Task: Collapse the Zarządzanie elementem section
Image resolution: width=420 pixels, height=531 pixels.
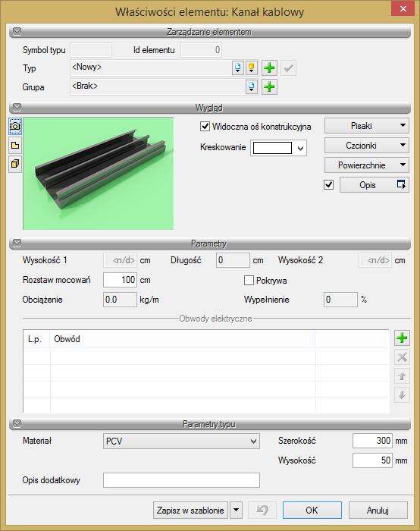Action: pyautogui.click(x=17, y=32)
